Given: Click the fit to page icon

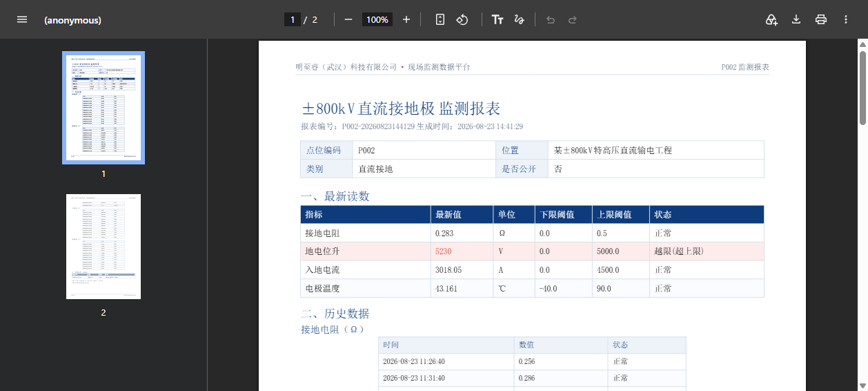Looking at the screenshot, I should point(440,19).
